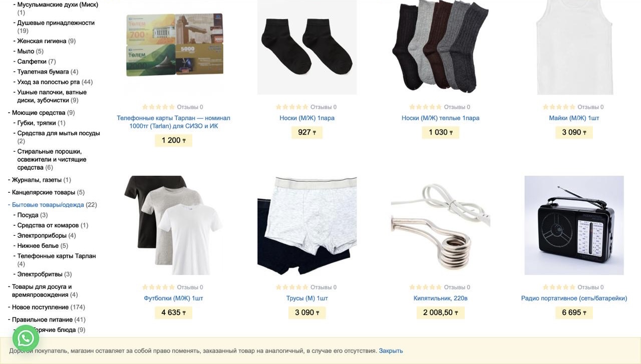
Task: Open the Правильное питание category
Action: click(42, 319)
